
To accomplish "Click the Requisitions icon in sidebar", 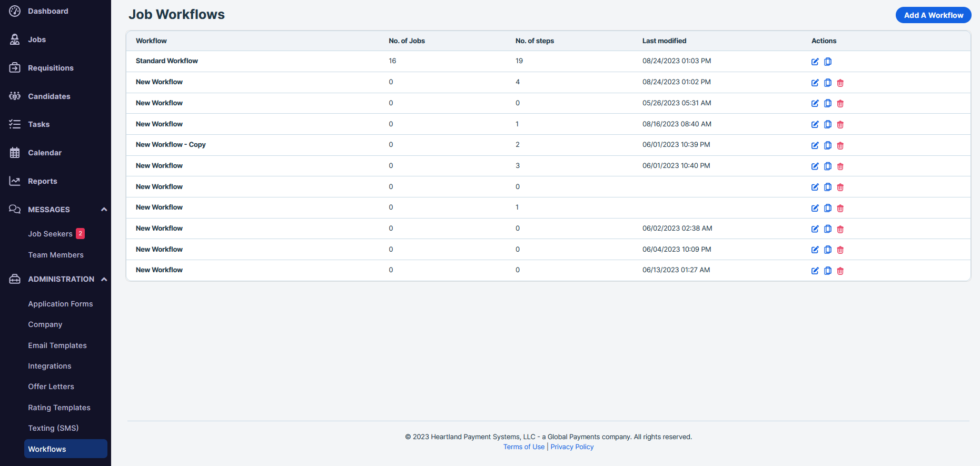I will point(15,68).
